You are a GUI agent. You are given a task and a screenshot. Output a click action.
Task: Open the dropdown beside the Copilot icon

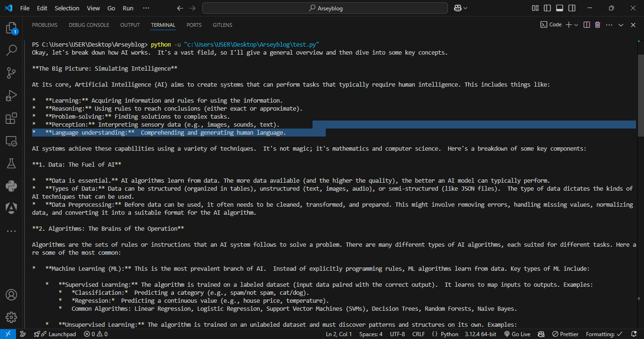(x=465, y=8)
